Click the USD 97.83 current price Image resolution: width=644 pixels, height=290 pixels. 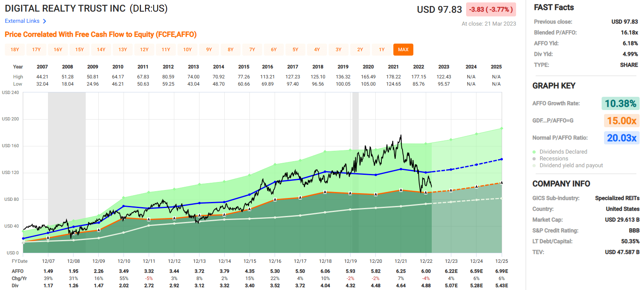pos(439,10)
